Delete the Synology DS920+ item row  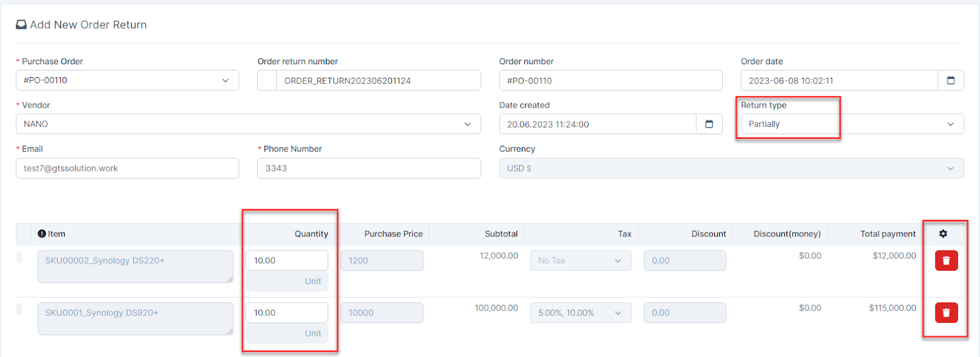[x=946, y=313]
